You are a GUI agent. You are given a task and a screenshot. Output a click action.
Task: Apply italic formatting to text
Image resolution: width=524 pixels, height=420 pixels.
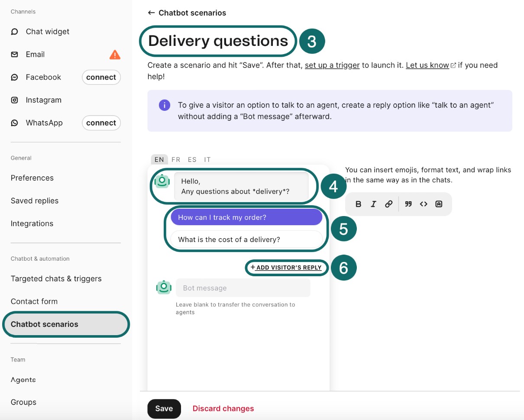(x=373, y=204)
